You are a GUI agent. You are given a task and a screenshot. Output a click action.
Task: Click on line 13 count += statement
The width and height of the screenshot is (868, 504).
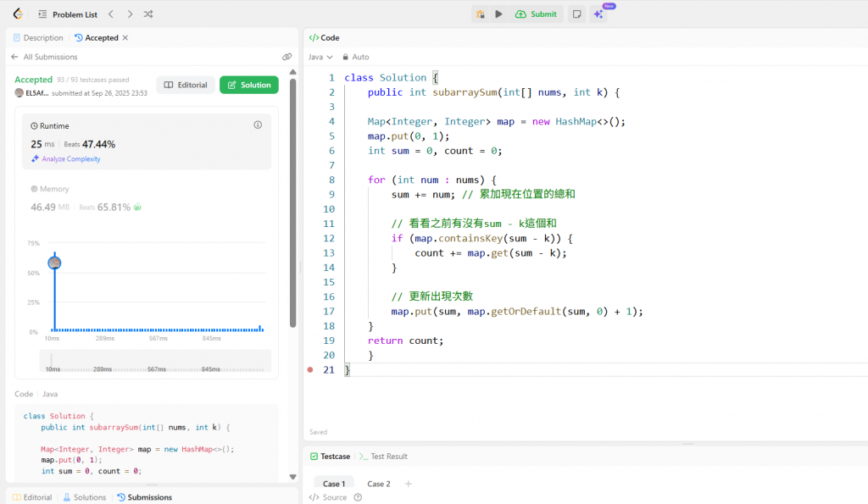pyautogui.click(x=491, y=252)
